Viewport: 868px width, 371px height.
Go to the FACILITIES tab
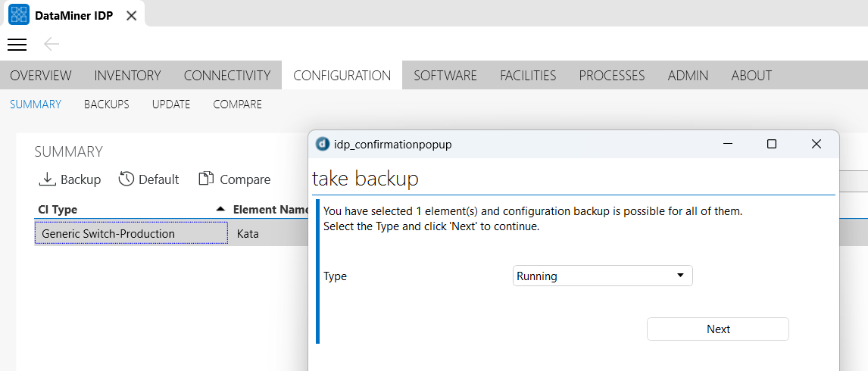point(528,75)
